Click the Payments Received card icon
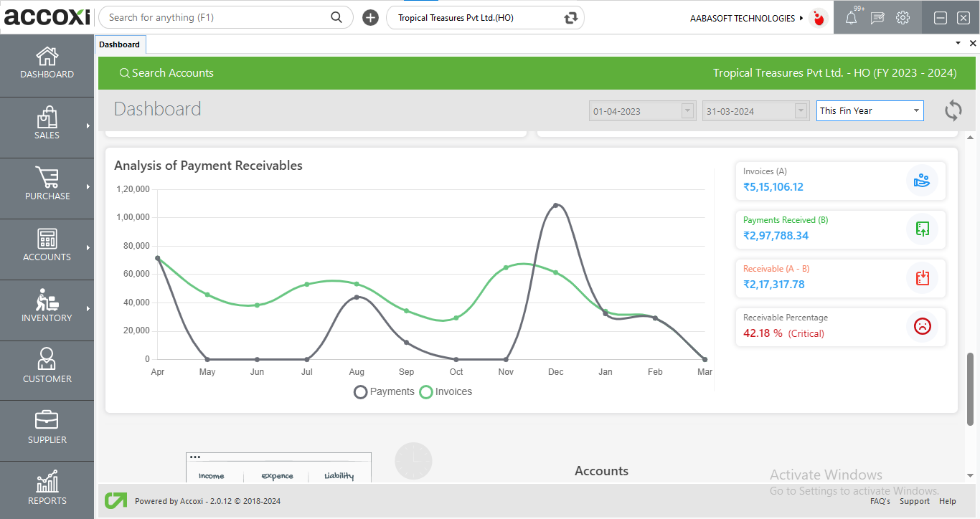The width and height of the screenshot is (980, 519). point(922,229)
